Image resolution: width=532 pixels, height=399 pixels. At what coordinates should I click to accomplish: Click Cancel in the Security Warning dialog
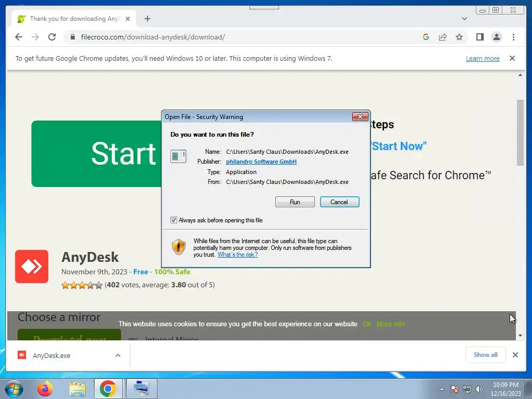(339, 202)
